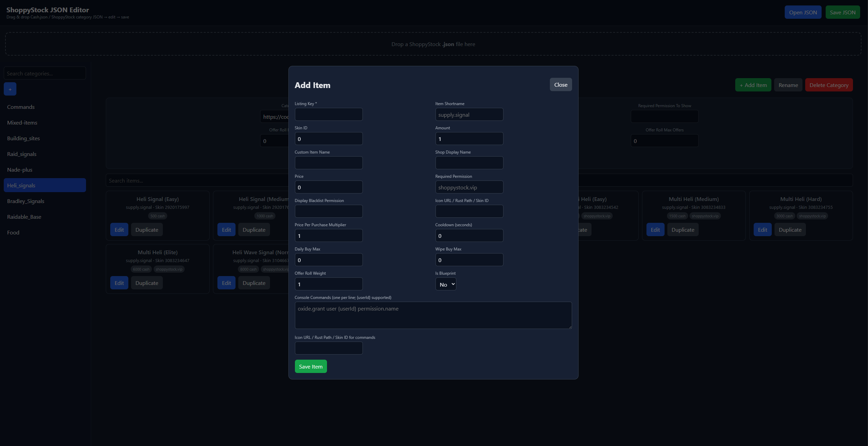
Task: Click the Display Blacklist Permission field
Action: [329, 211]
